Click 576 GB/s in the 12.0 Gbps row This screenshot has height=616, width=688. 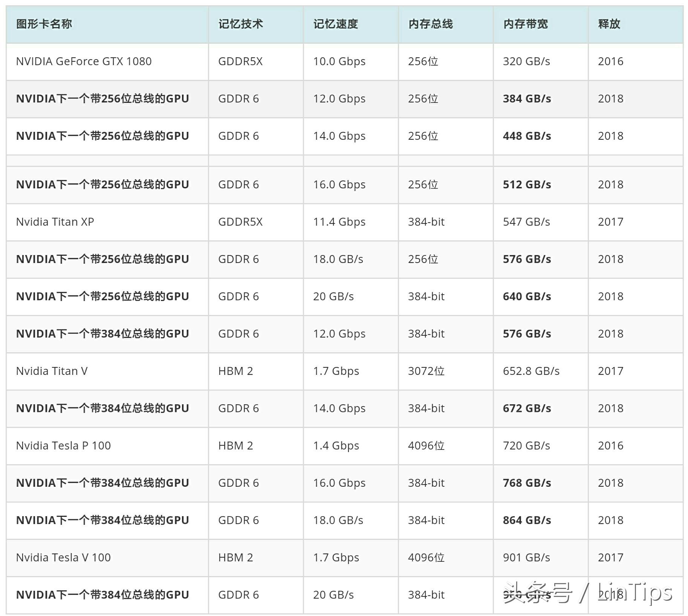527,334
